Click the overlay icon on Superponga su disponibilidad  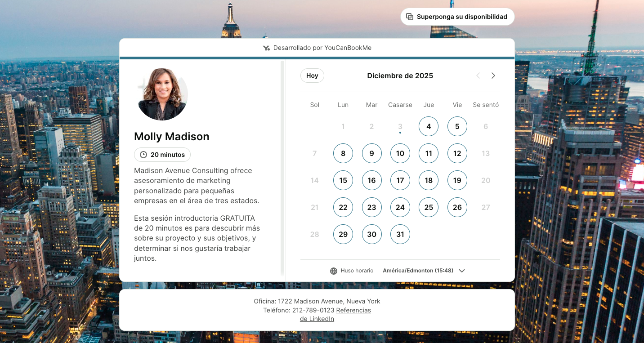(410, 16)
